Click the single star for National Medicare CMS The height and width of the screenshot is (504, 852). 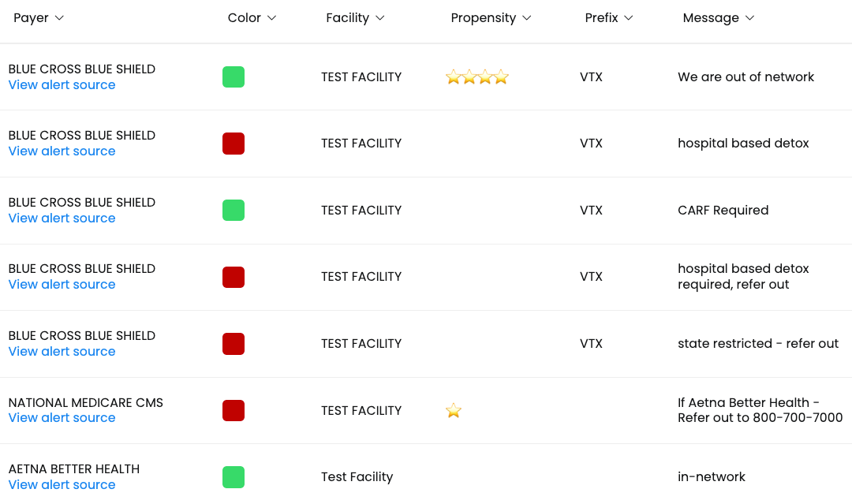pos(454,410)
